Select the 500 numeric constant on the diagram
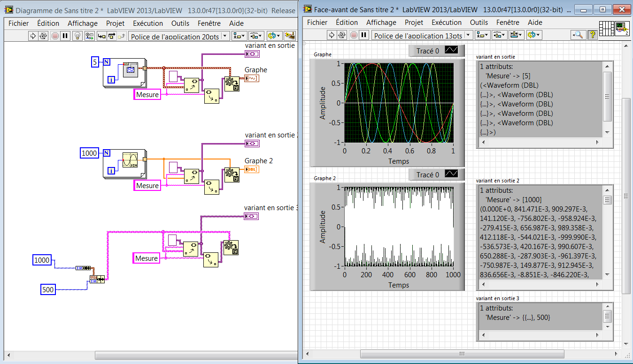This screenshot has height=364, width=633. pyautogui.click(x=48, y=289)
